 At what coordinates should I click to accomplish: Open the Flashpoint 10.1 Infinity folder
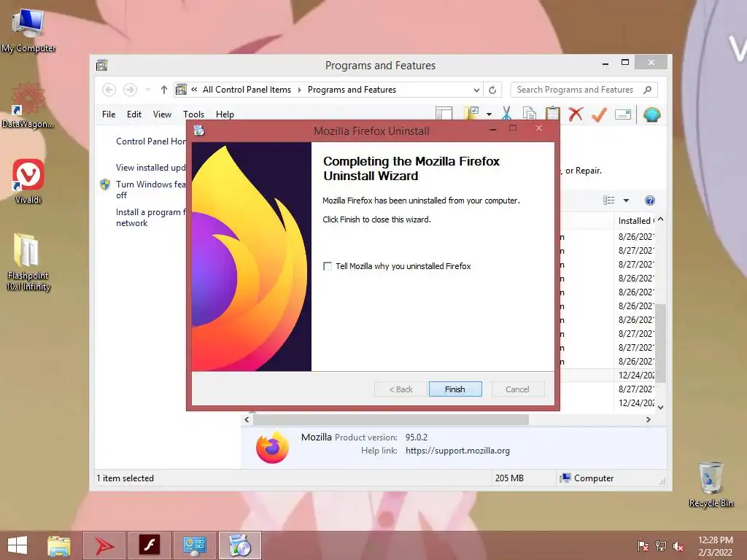pos(28,262)
